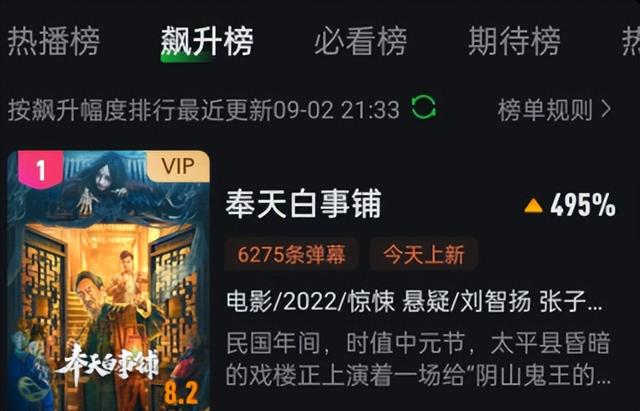Open the 榜单规则 chevron arrow
Screen dimensions: 640x411
click(x=607, y=109)
